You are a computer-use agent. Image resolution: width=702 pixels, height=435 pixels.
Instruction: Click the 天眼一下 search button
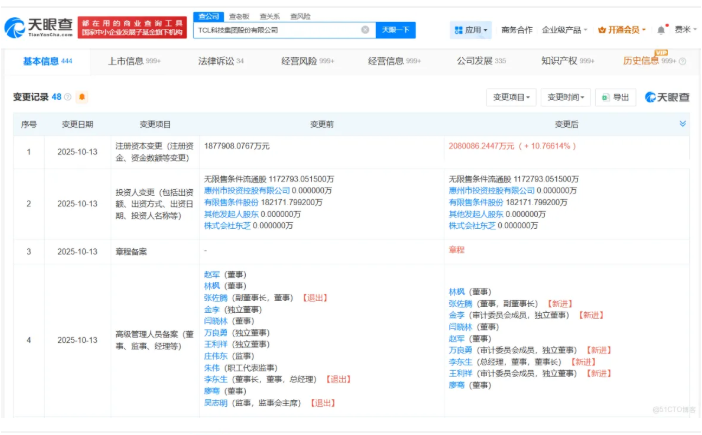pyautogui.click(x=395, y=30)
